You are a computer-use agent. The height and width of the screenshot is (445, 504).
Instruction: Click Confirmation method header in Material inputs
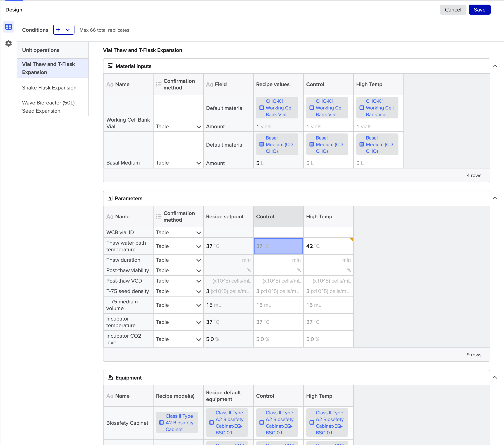click(x=178, y=84)
